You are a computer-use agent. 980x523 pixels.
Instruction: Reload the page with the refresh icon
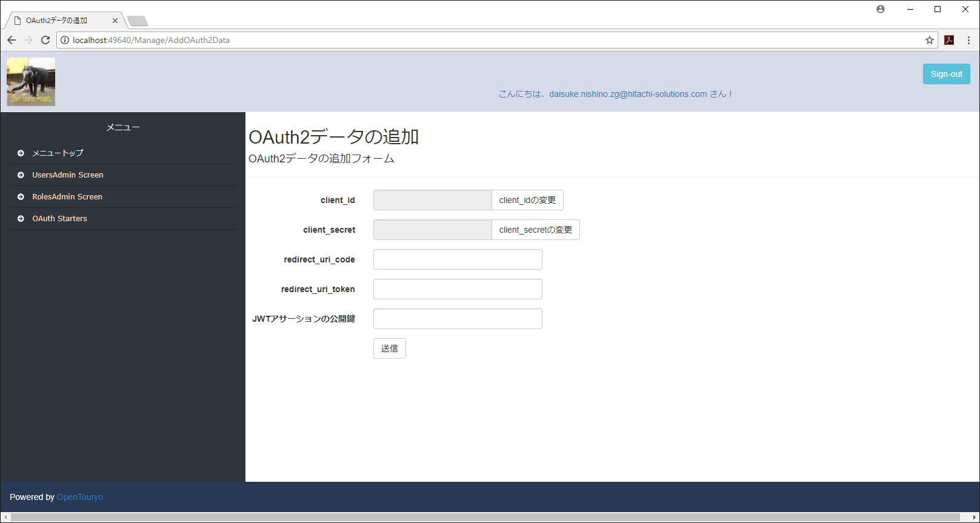click(45, 40)
